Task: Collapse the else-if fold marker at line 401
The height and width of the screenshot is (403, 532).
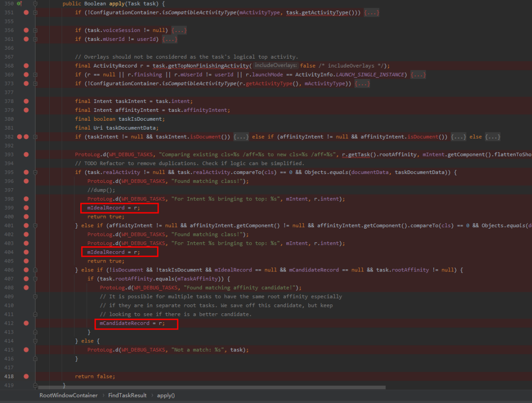Action: pos(35,226)
